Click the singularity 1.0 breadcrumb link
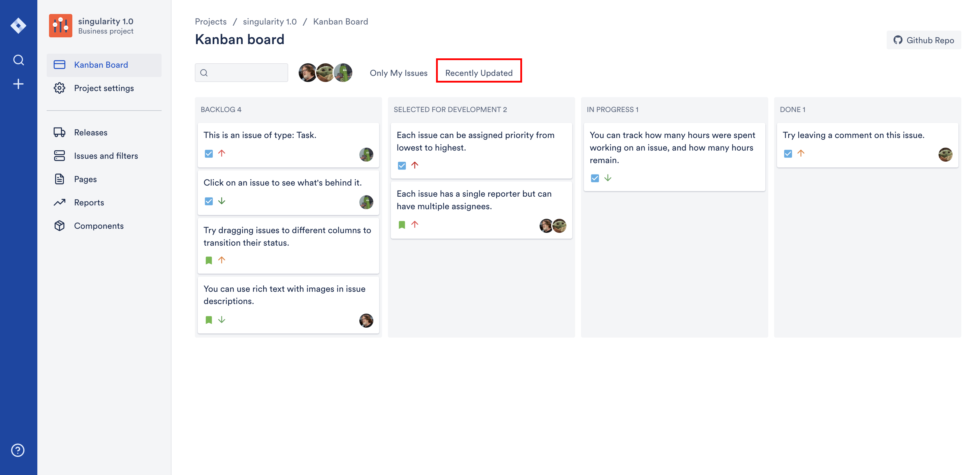This screenshot has width=980, height=475. coord(269,21)
